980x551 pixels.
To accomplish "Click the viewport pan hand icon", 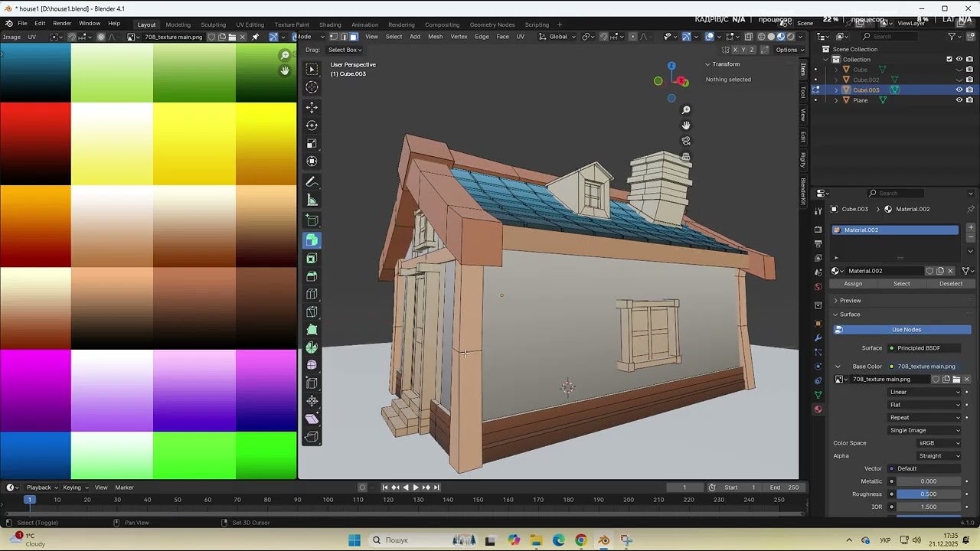I will [686, 126].
